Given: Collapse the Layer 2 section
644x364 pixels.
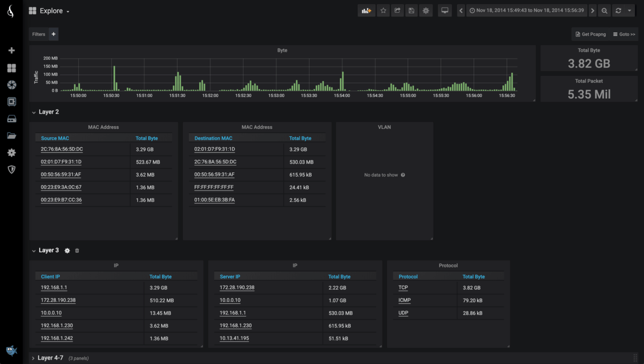Looking at the screenshot, I should coord(33,112).
